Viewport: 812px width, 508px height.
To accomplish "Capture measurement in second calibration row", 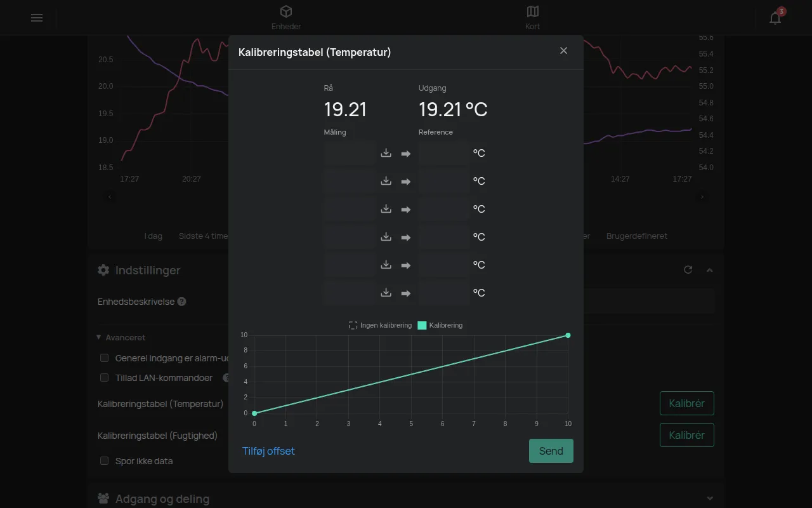I will pyautogui.click(x=386, y=181).
